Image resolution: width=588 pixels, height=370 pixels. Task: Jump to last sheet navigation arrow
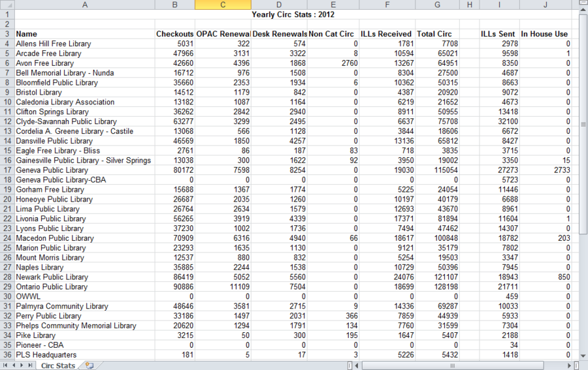[x=30, y=365]
